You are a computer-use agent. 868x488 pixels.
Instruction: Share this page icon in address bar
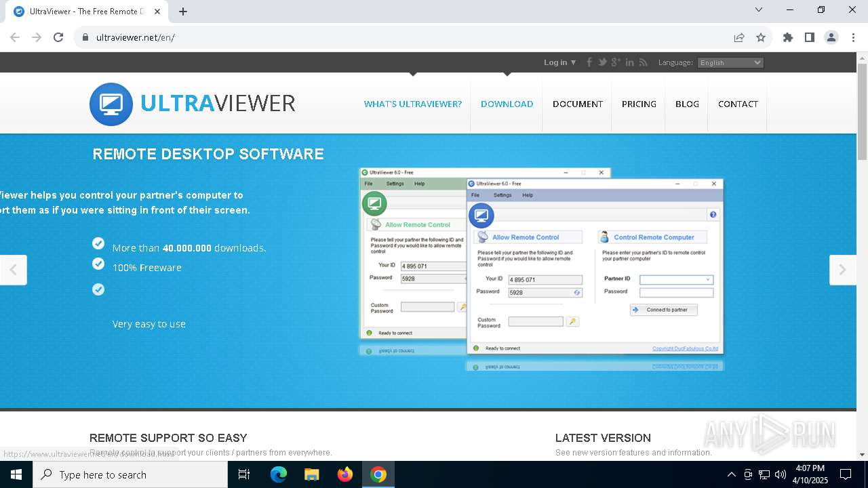(x=739, y=37)
